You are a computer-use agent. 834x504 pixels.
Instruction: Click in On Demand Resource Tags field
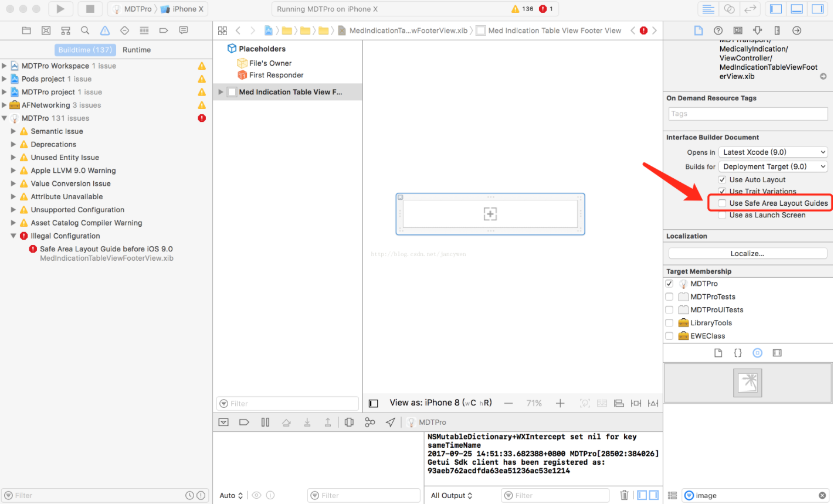tap(748, 114)
